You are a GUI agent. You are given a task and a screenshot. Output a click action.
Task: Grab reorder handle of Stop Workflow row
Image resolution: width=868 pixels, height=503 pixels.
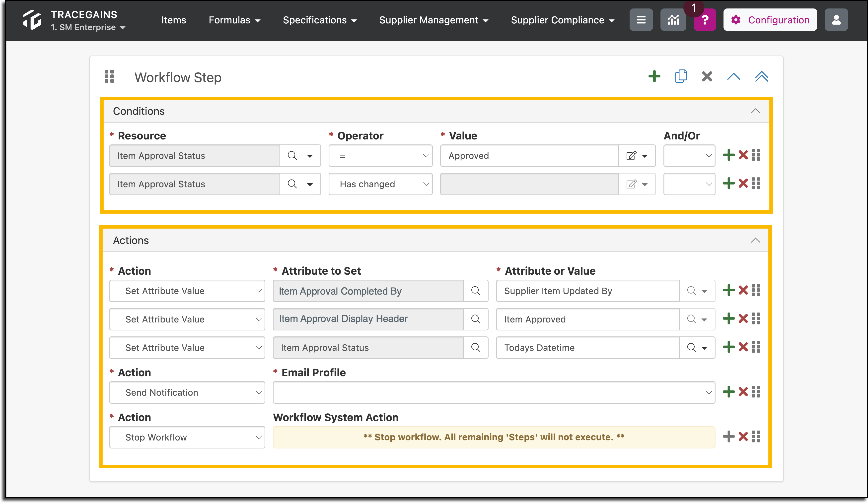tap(756, 437)
